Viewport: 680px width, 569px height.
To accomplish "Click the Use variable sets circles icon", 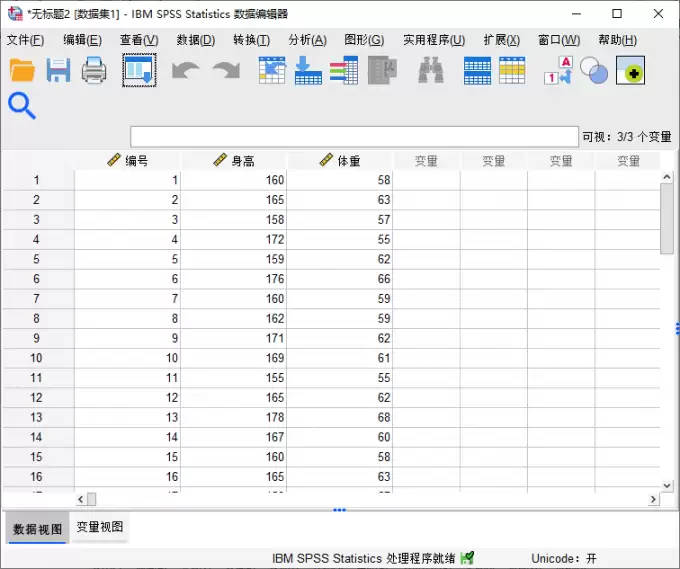I will tap(594, 70).
